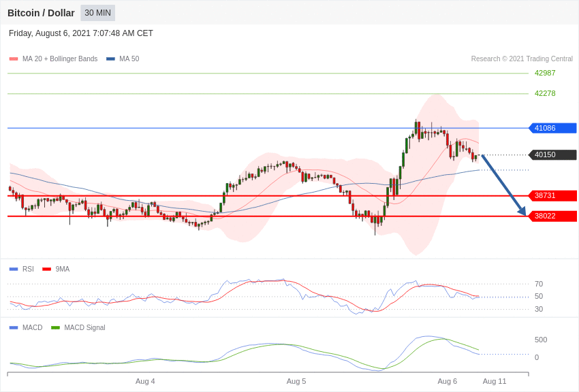
Task: Click the 'MACD Signal' legend label
Action: pyautogui.click(x=84, y=327)
